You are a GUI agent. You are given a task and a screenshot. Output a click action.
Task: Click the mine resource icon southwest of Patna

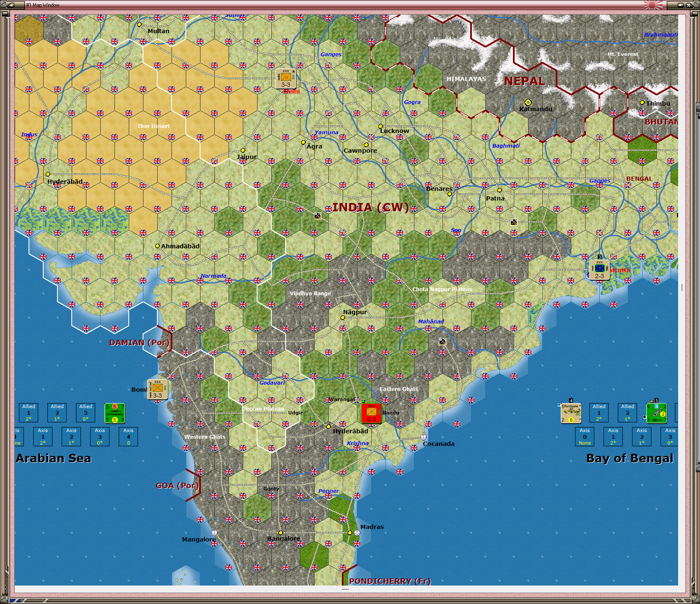pyautogui.click(x=513, y=223)
